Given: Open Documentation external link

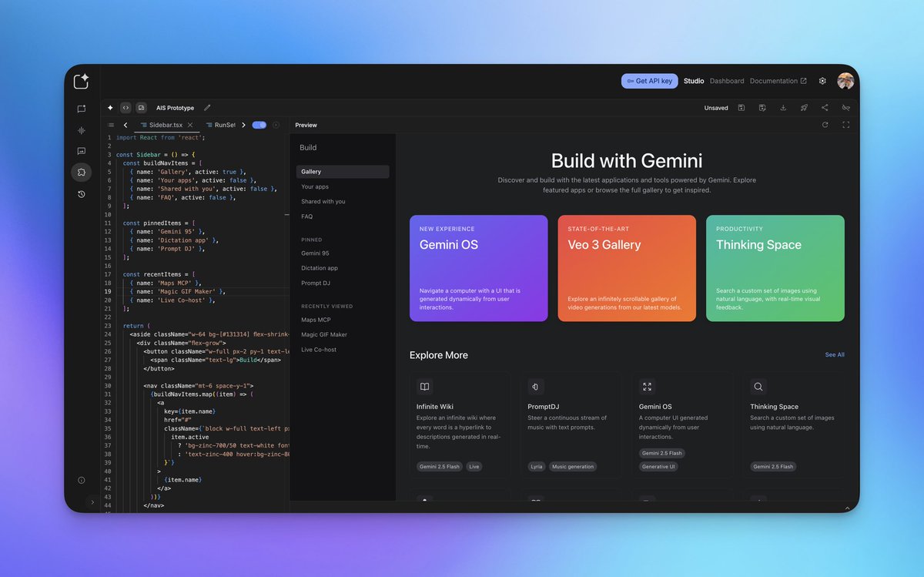Looking at the screenshot, I should [x=778, y=81].
